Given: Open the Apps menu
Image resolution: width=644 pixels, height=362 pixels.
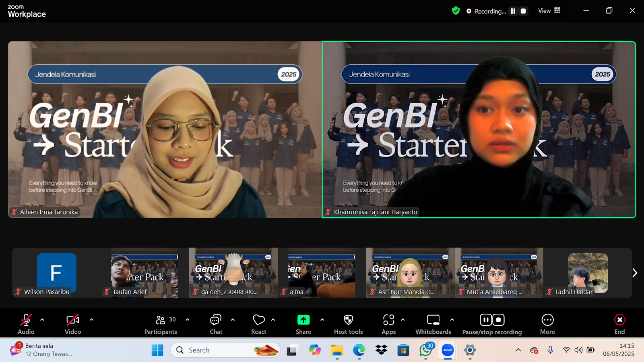Looking at the screenshot, I should [x=388, y=324].
